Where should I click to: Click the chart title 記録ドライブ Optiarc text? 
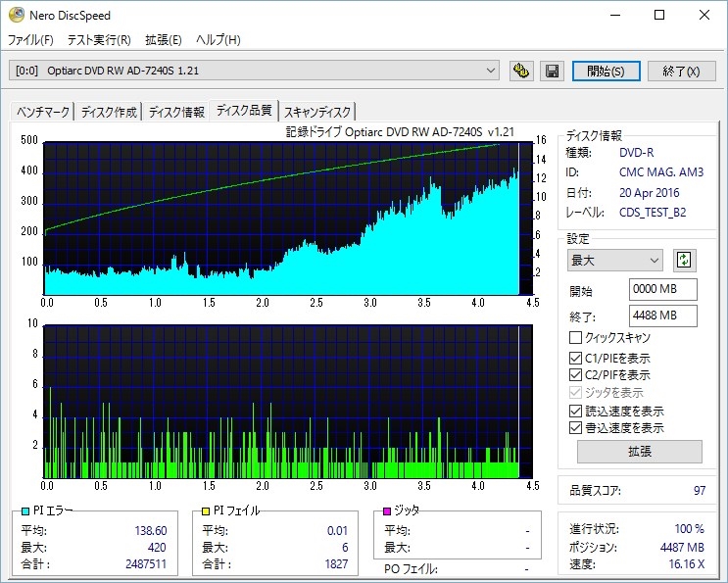(400, 132)
